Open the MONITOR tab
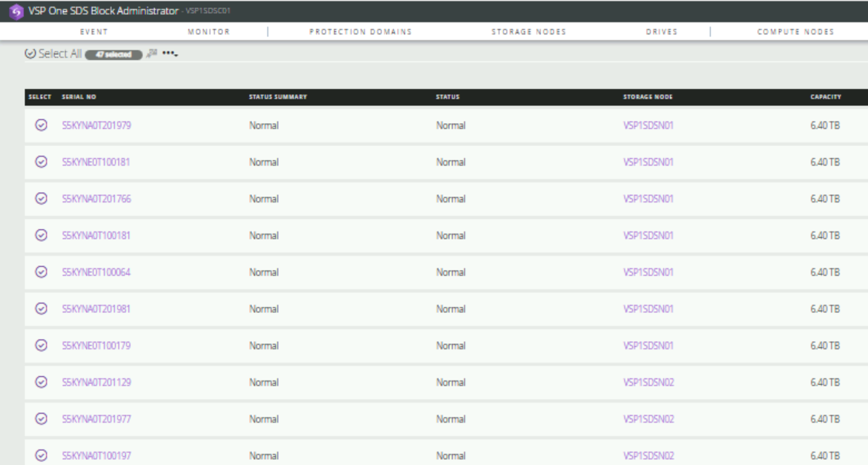Viewport: 868px width, 465px height. pyautogui.click(x=209, y=32)
